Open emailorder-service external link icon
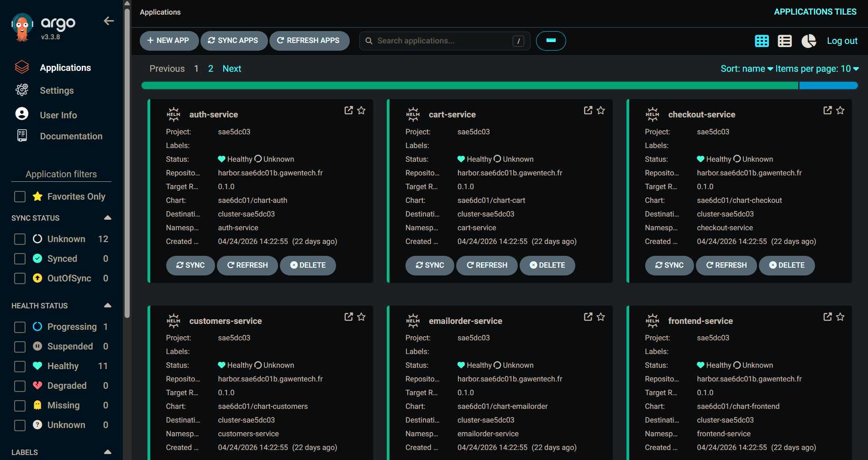 click(588, 317)
